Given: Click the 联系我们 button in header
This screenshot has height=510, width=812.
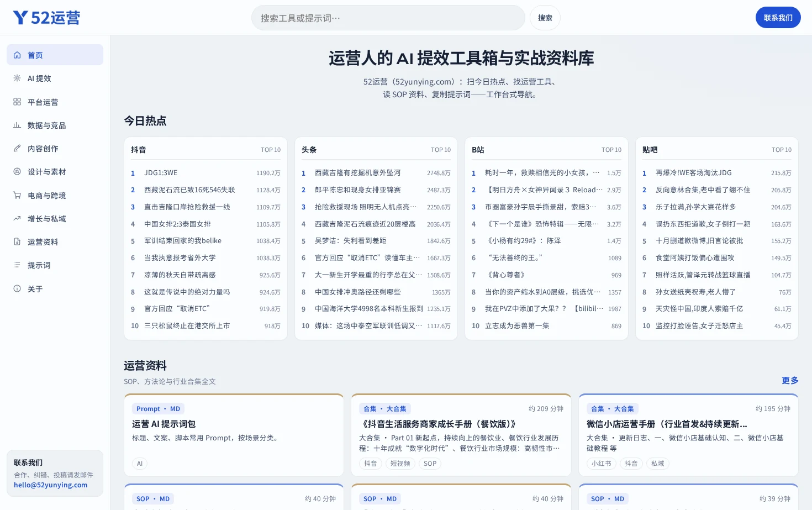Looking at the screenshot, I should click(778, 18).
